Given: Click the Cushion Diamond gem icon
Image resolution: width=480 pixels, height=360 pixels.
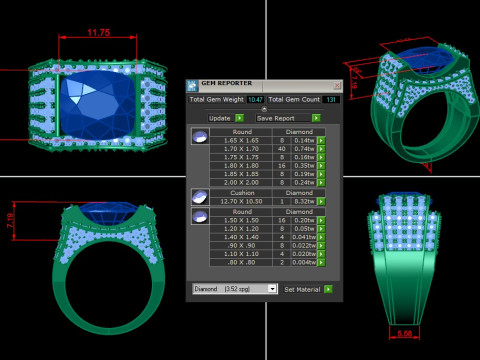Looking at the screenshot, I should click(200, 197).
